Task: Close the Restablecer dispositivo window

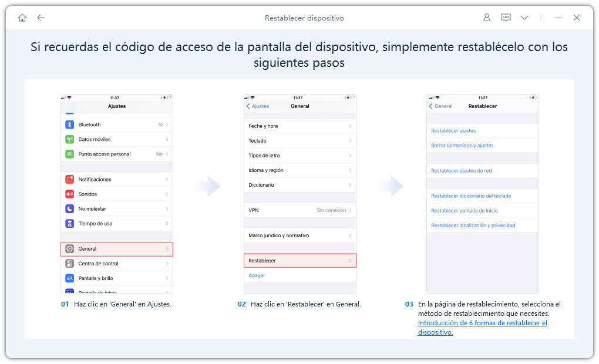Action: 577,18
